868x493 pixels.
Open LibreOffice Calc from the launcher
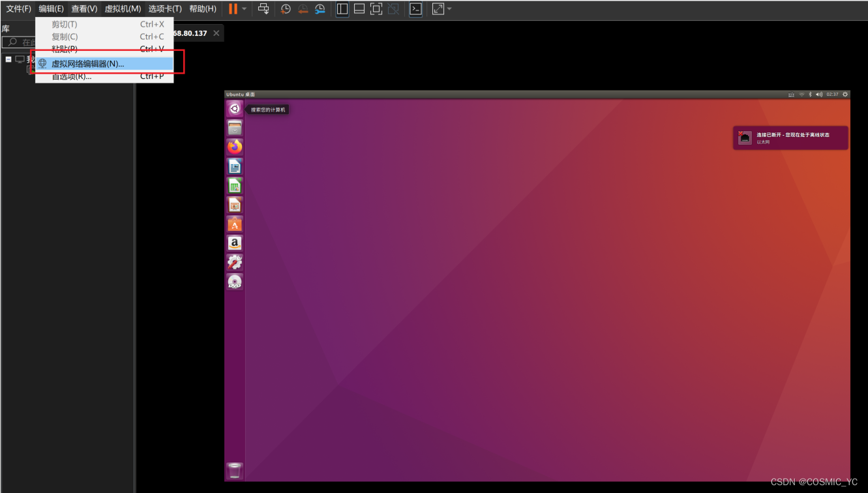point(235,185)
